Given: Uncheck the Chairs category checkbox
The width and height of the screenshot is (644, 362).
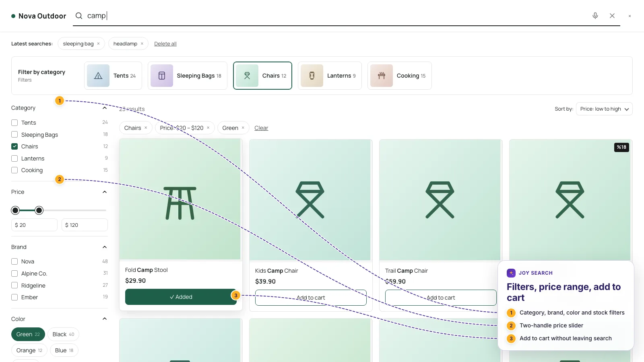Looking at the screenshot, I should tap(14, 146).
